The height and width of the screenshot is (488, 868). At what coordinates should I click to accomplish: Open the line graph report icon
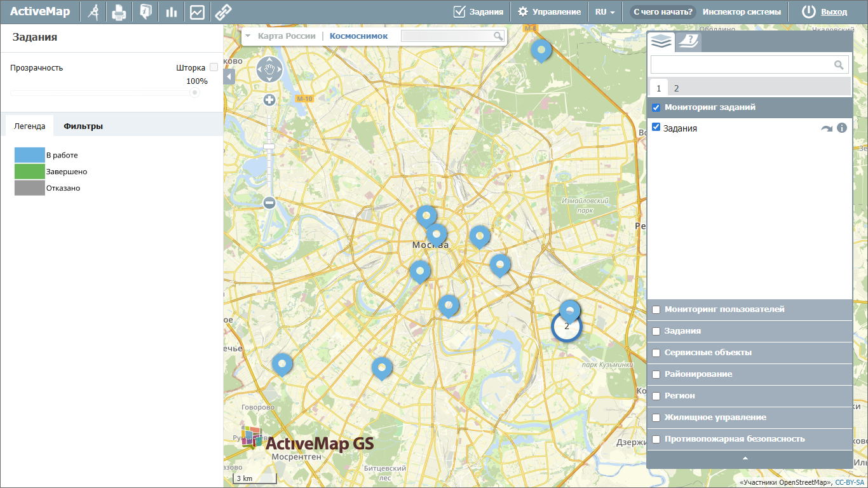(x=197, y=12)
